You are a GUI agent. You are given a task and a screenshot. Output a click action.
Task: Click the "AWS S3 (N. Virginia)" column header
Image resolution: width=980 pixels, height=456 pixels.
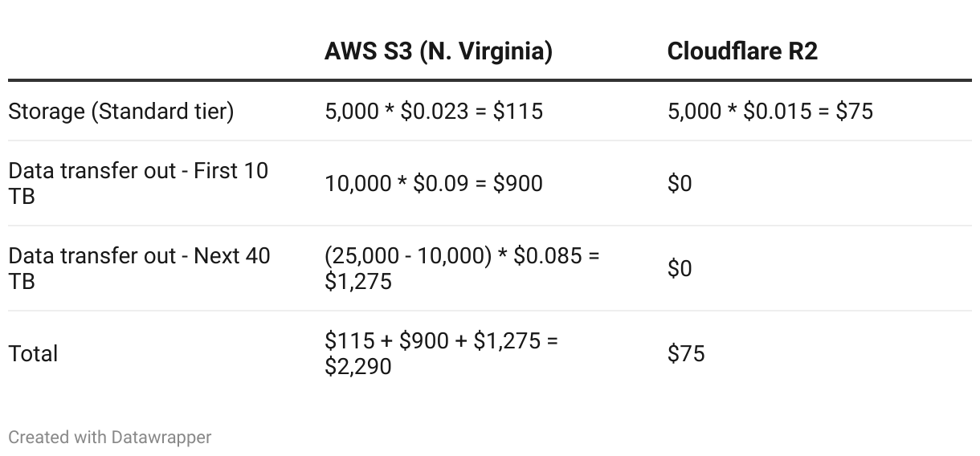coord(438,51)
